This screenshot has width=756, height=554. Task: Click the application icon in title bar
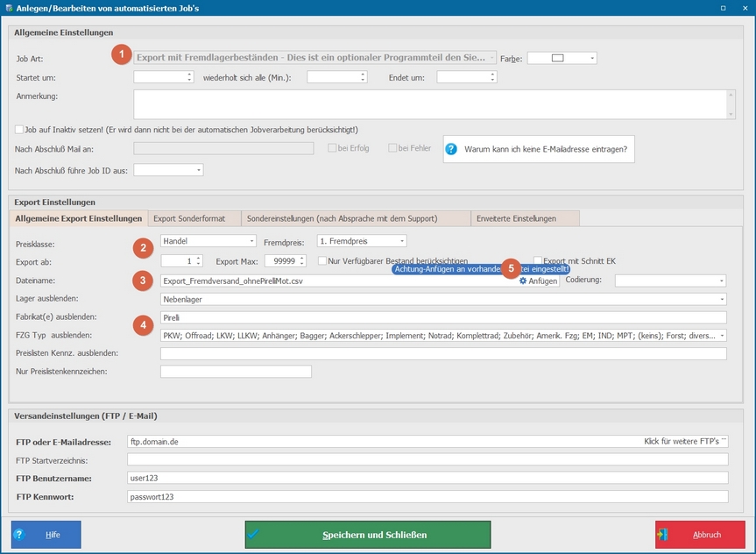9,8
